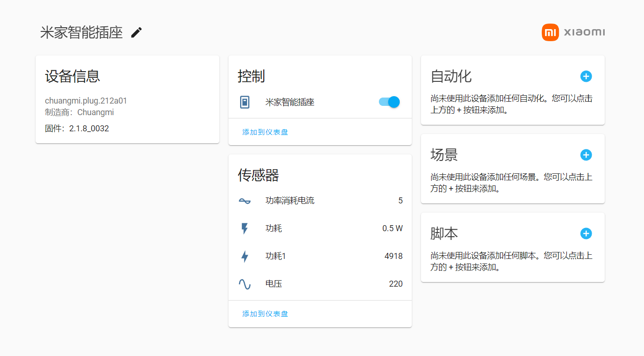The image size is (644, 356).
Task: Open the 电压 sensor label
Action: [274, 284]
